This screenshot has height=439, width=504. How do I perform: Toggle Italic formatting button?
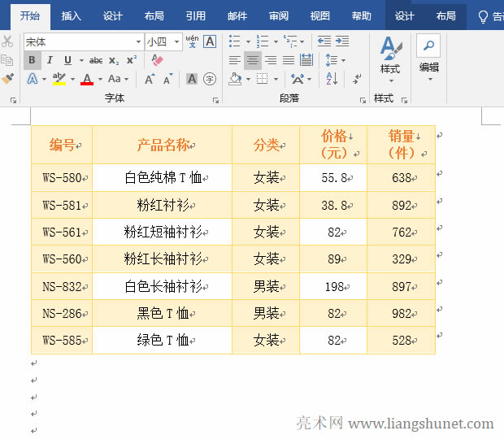(x=50, y=60)
